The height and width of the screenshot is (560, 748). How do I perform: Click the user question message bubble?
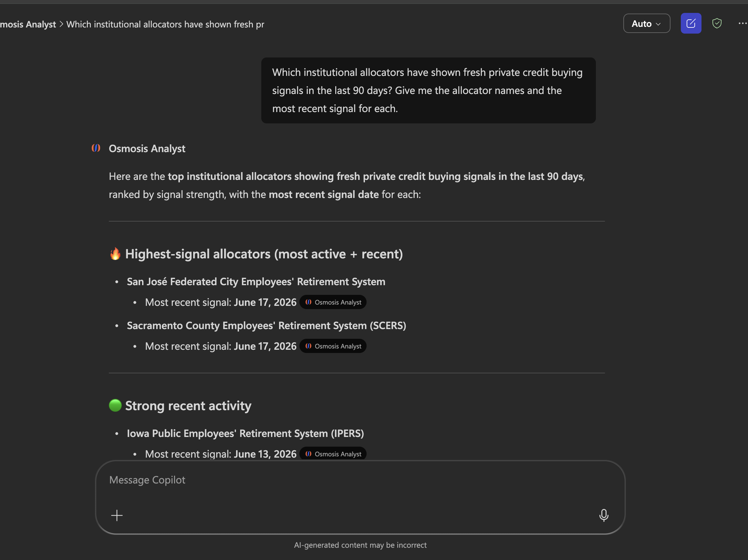pyautogui.click(x=428, y=90)
